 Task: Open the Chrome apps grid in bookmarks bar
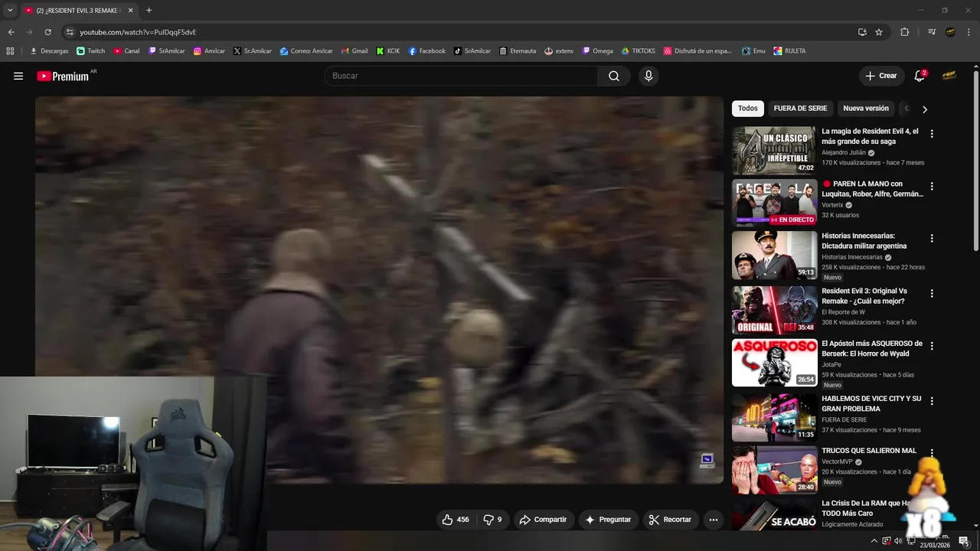tap(10, 51)
